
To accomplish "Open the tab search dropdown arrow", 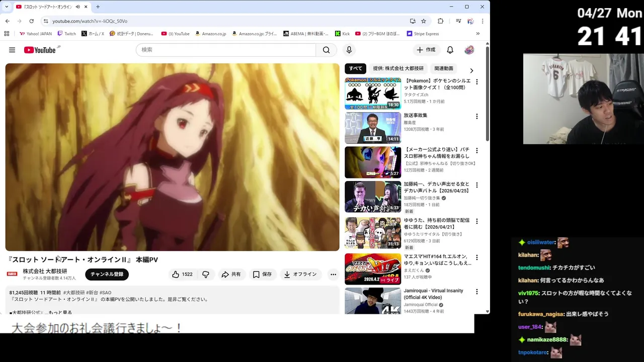I will coord(7,7).
